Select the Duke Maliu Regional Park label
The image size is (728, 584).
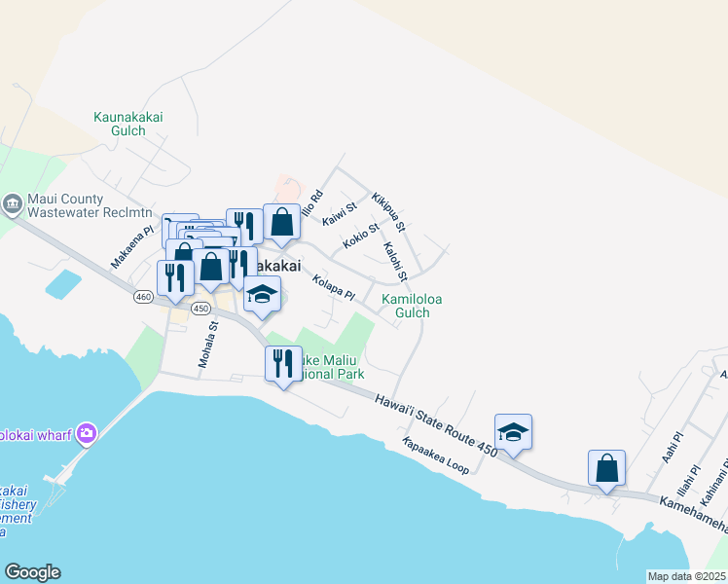point(333,367)
